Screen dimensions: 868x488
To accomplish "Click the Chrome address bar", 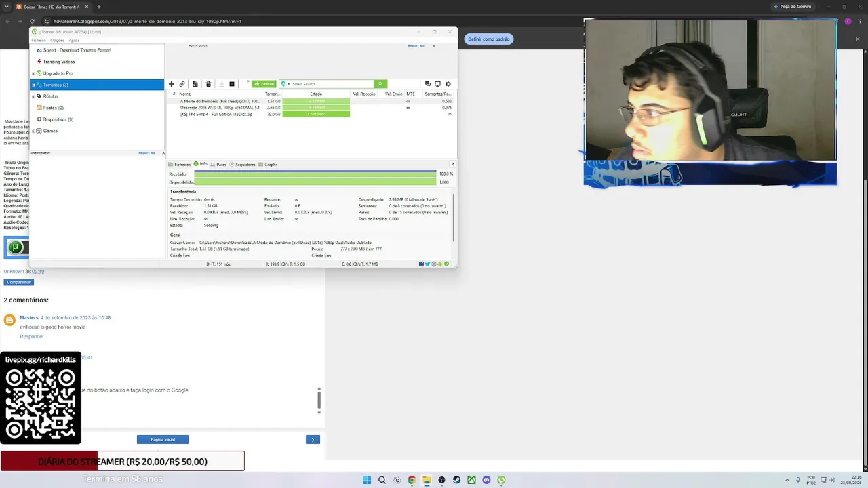I will coord(434,21).
